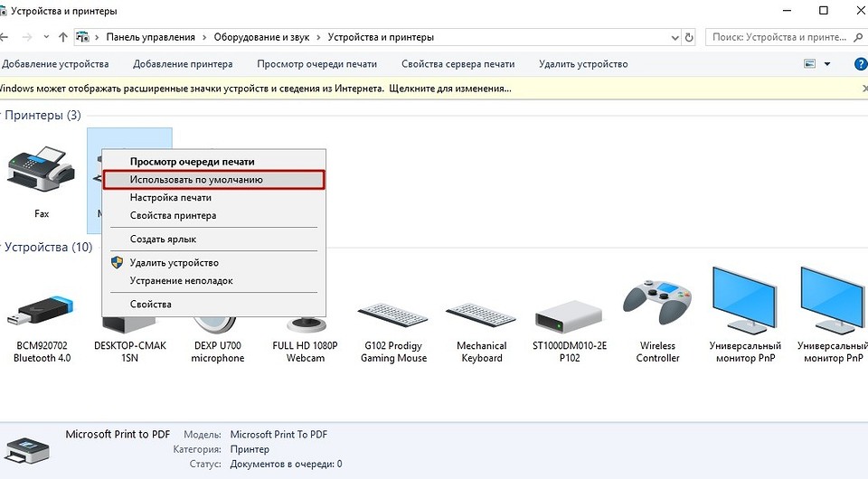Click Свойства сервера печати toolbar button

pyautogui.click(x=458, y=64)
